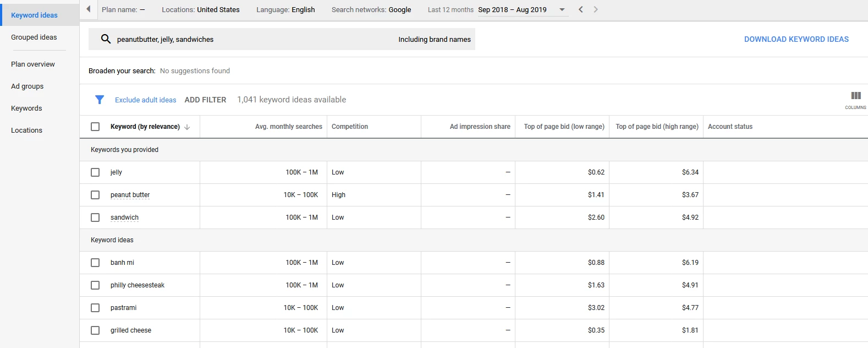Click the $6.34 high range bid for jelly

[x=690, y=172]
